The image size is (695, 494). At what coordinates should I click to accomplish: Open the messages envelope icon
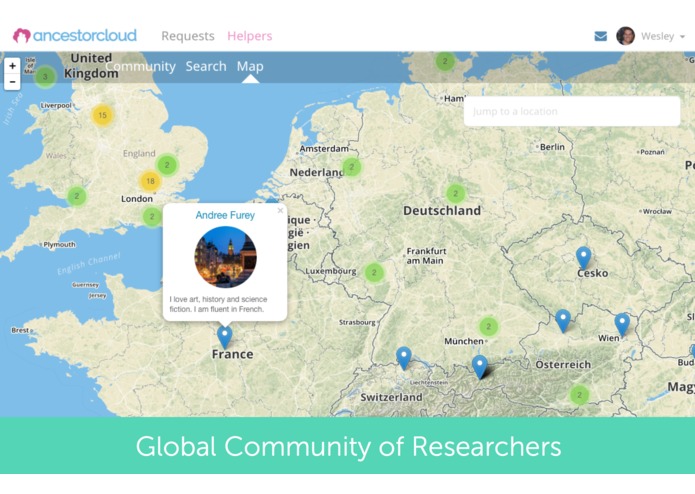[601, 36]
